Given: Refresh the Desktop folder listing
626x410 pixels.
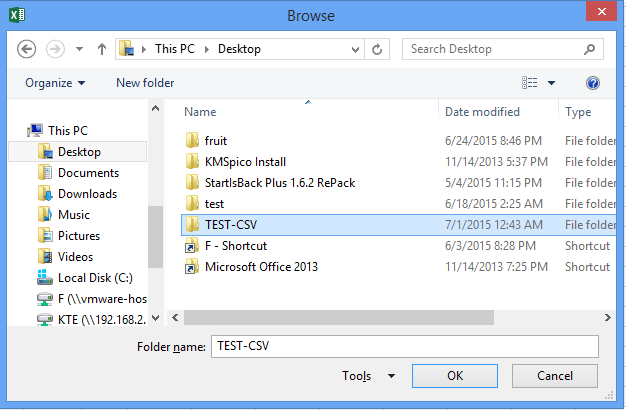Looking at the screenshot, I should click(377, 48).
